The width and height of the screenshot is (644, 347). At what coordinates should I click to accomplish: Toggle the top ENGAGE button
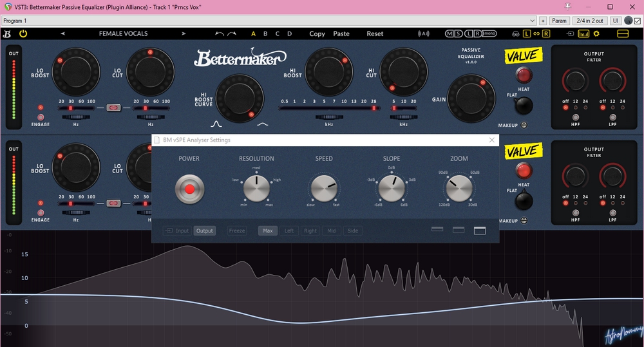tap(41, 118)
